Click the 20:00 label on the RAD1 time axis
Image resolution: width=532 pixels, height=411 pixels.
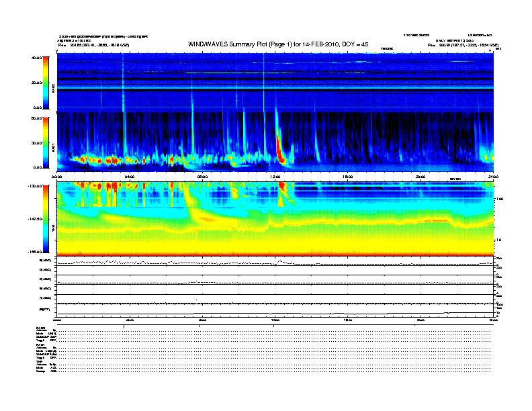click(420, 176)
